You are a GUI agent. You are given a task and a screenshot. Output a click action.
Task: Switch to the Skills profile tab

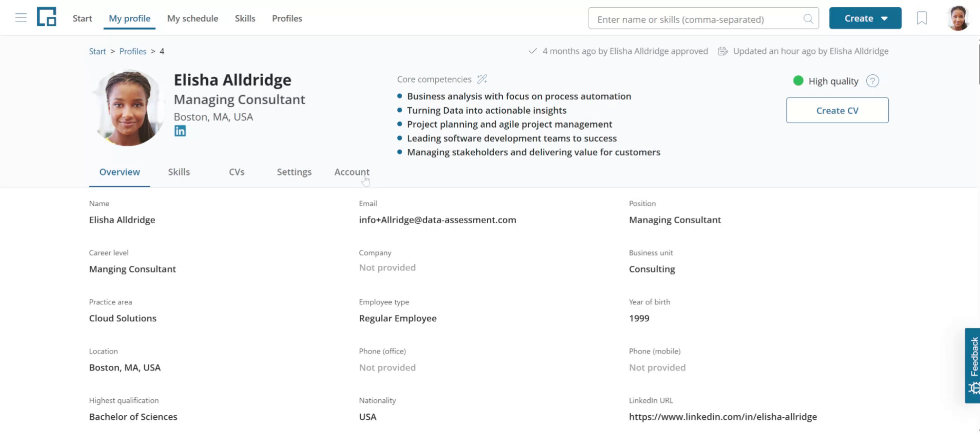(x=179, y=172)
